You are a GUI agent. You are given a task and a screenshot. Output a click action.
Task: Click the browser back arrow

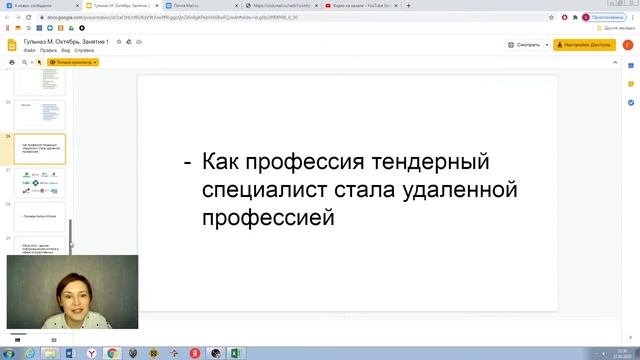pos(7,17)
